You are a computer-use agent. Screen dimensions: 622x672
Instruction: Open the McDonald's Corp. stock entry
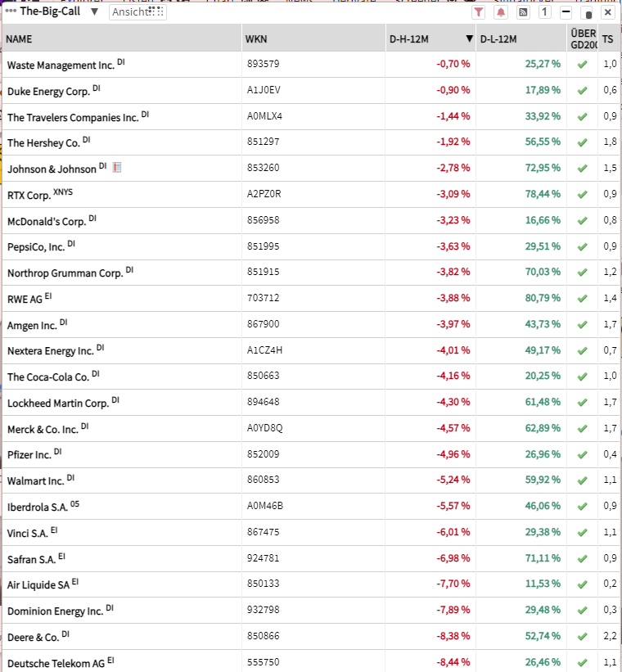tap(47, 221)
